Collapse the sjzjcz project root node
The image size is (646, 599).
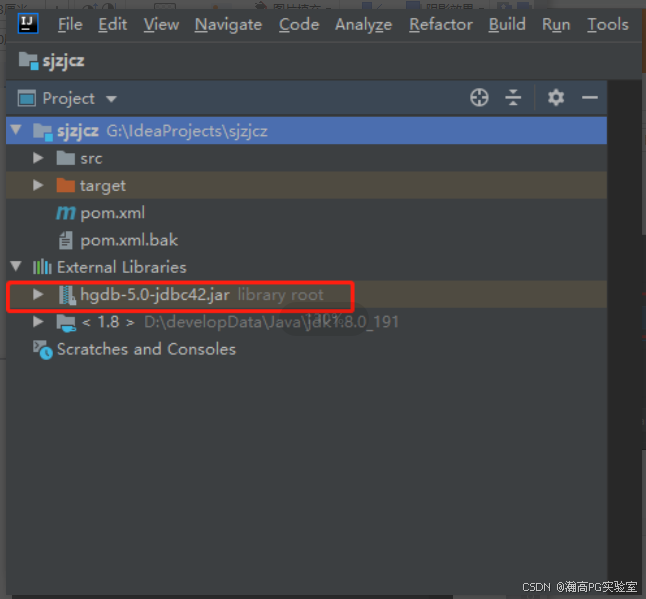(x=16, y=130)
